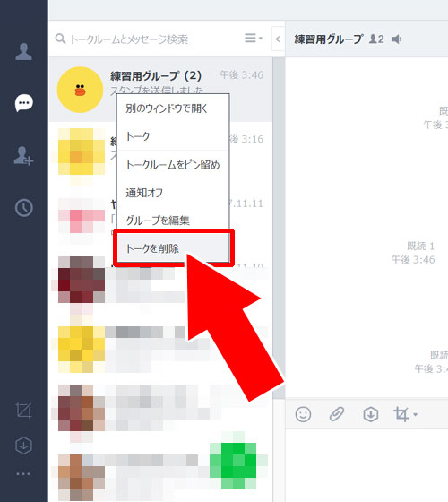Open the Chats speech bubble icon
Image resolution: width=448 pixels, height=502 pixels.
click(23, 103)
